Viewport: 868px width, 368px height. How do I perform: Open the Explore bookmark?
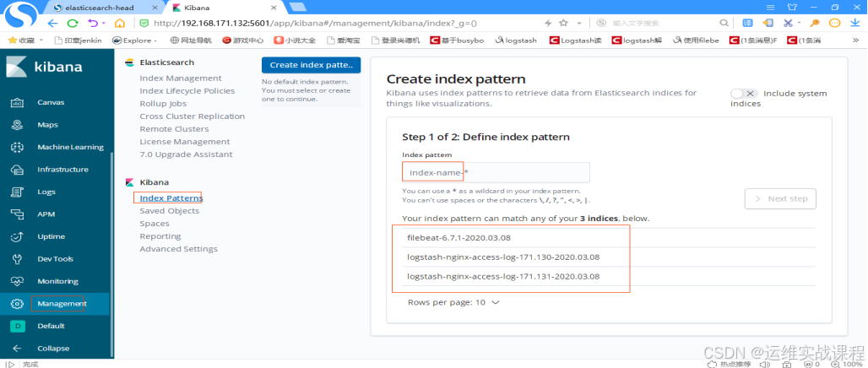tap(134, 41)
